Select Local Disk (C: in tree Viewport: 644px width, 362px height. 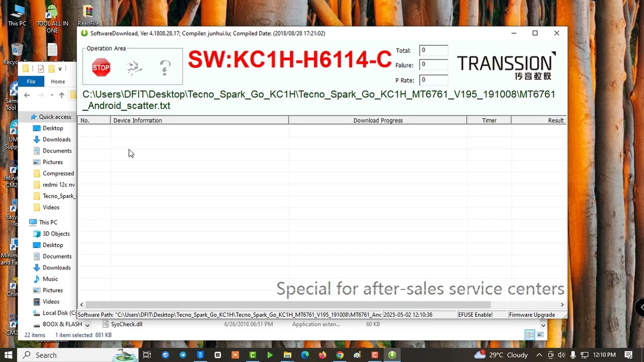tap(54, 313)
